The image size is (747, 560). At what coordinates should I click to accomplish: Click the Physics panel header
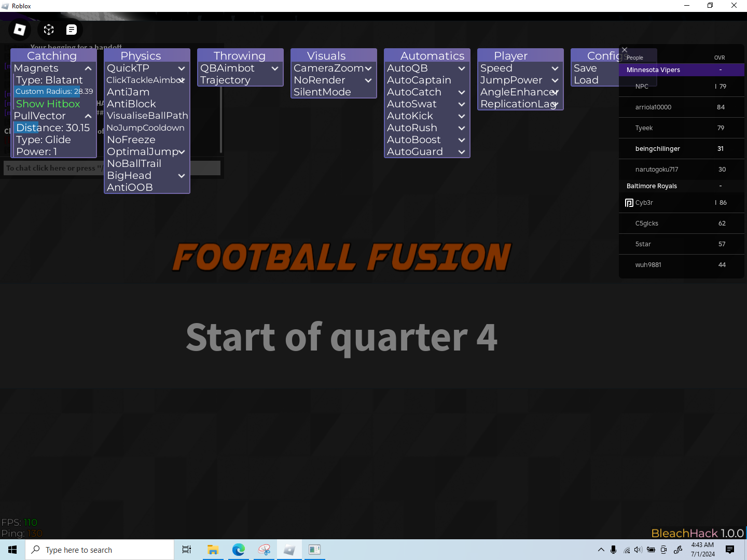tap(147, 55)
